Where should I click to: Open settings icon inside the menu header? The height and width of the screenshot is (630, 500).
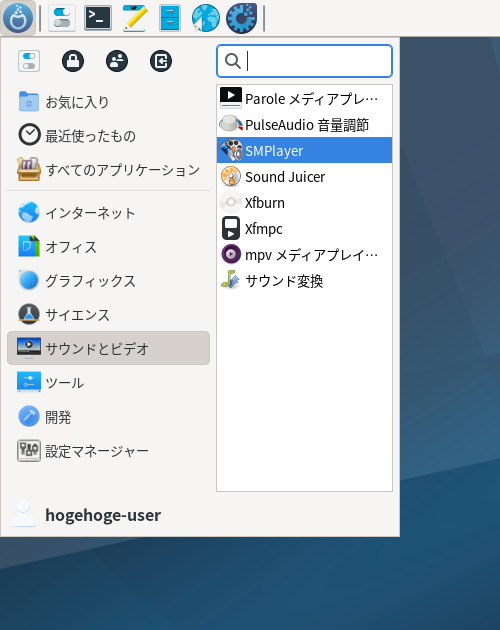[29, 61]
